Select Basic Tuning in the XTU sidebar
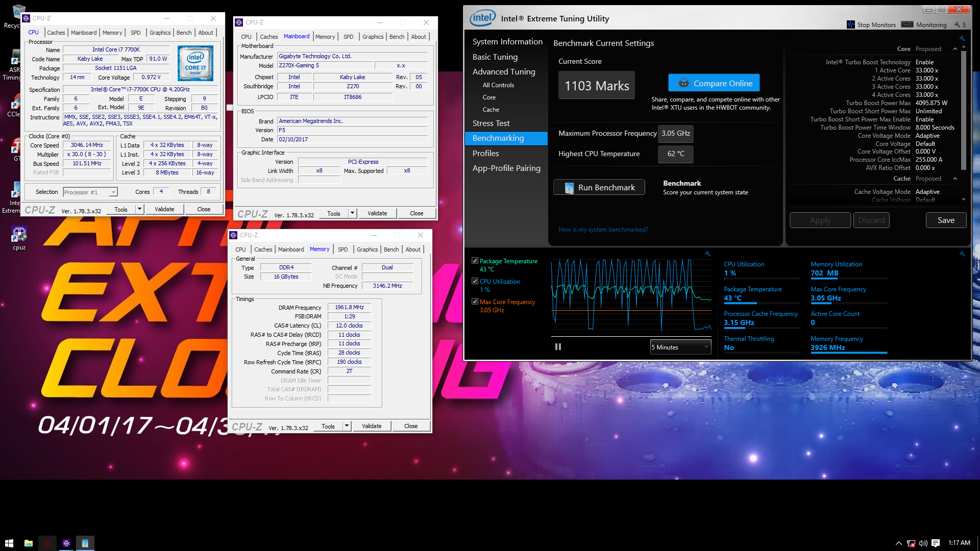Screen dimensions: 980x551 tap(495, 57)
